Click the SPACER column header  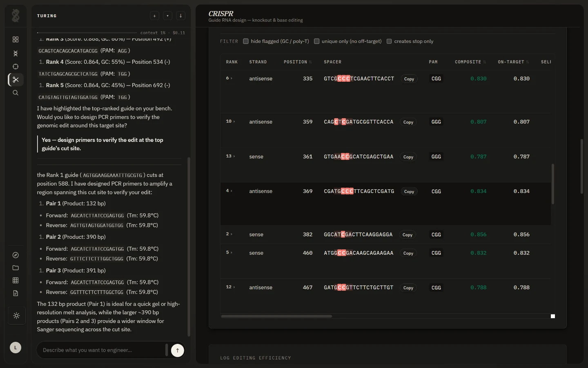pyautogui.click(x=332, y=62)
